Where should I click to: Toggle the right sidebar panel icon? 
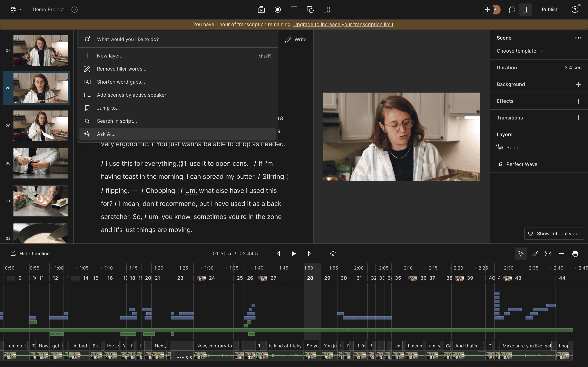525,9
